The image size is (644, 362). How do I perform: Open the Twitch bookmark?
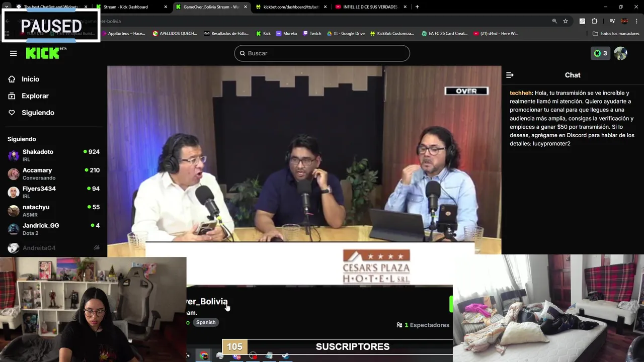tap(311, 34)
